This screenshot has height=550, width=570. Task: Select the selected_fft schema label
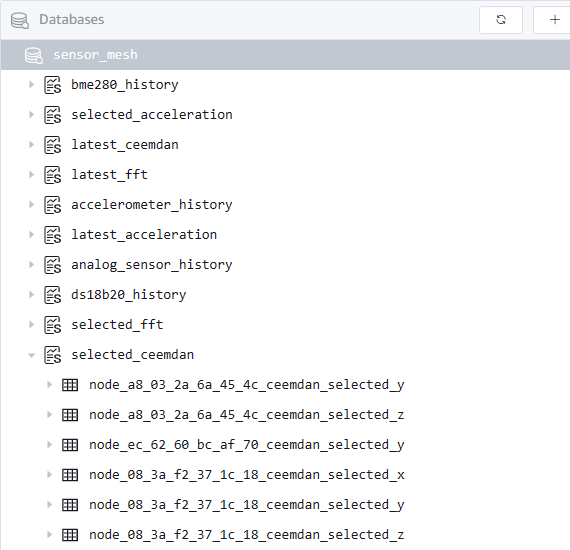point(117,325)
